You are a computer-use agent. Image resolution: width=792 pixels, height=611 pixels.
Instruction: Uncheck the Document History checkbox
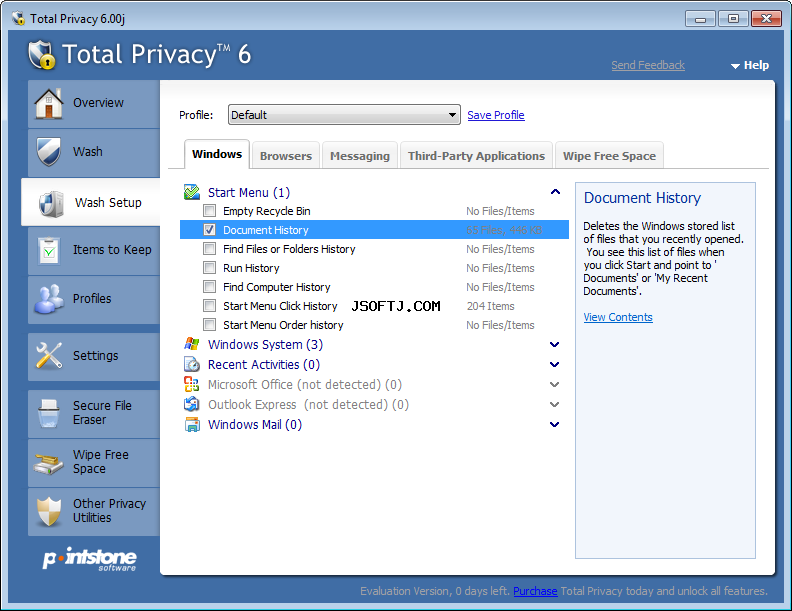[209, 230]
